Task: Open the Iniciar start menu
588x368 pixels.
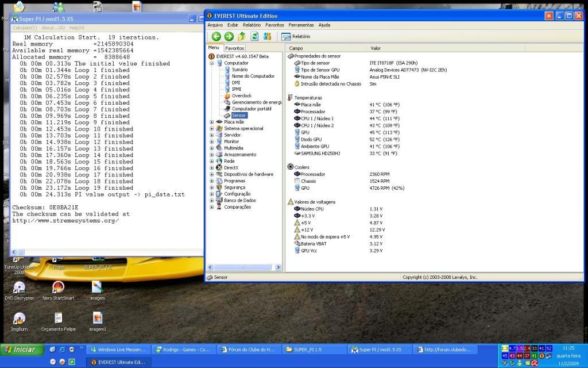Action: pyautogui.click(x=22, y=350)
